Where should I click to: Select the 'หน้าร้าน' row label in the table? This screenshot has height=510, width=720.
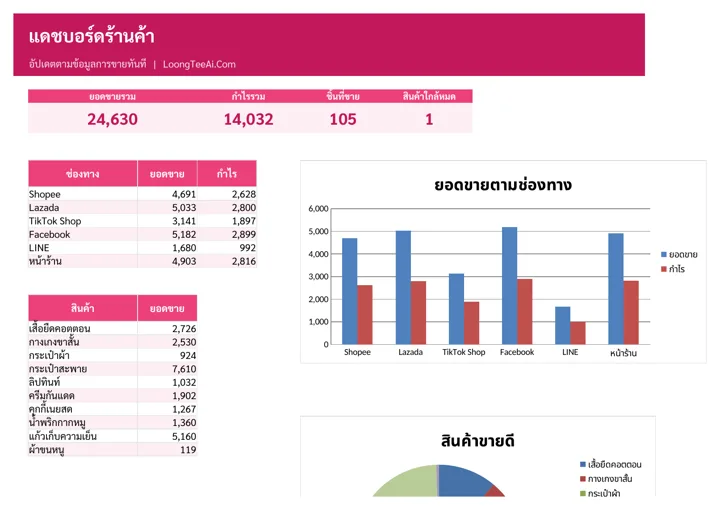(x=45, y=261)
